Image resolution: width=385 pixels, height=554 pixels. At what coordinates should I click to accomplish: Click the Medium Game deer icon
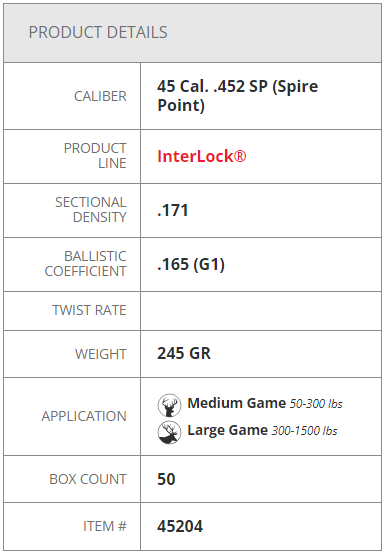[x=170, y=405]
